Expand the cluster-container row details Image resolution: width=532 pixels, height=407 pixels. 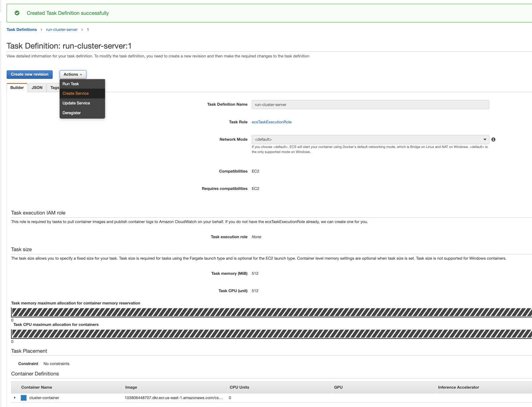[15, 398]
